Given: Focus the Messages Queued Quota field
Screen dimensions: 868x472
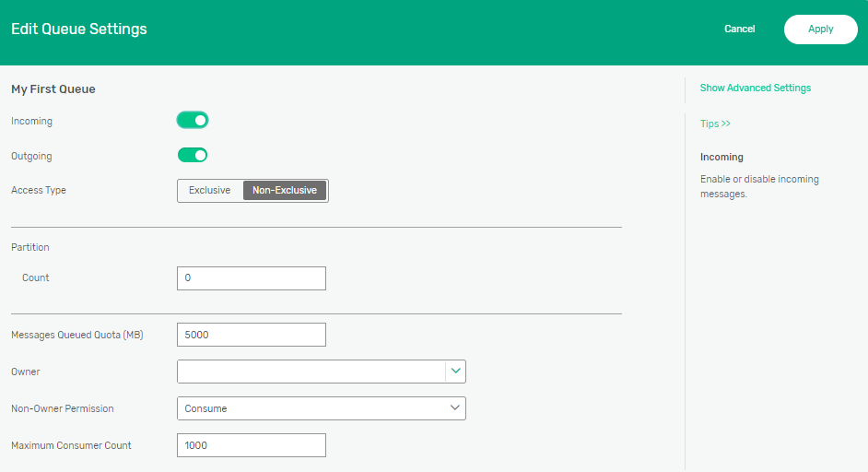Looking at the screenshot, I should 251,335.
